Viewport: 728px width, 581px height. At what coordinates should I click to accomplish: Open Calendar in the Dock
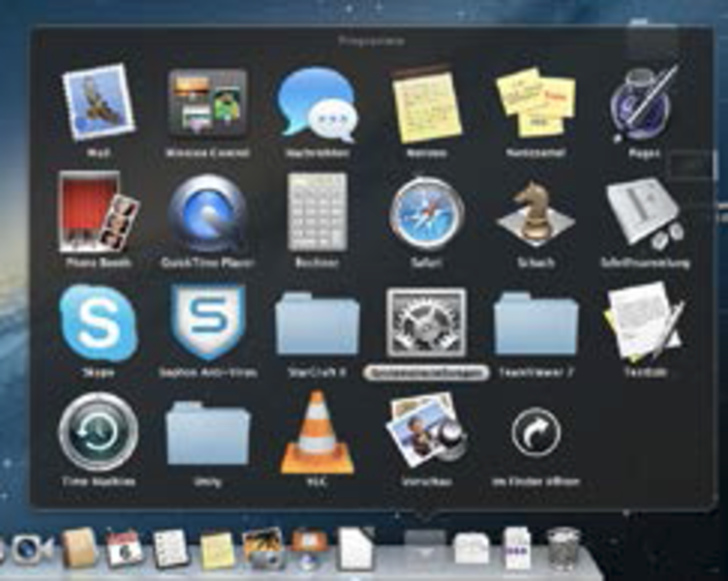click(x=124, y=549)
